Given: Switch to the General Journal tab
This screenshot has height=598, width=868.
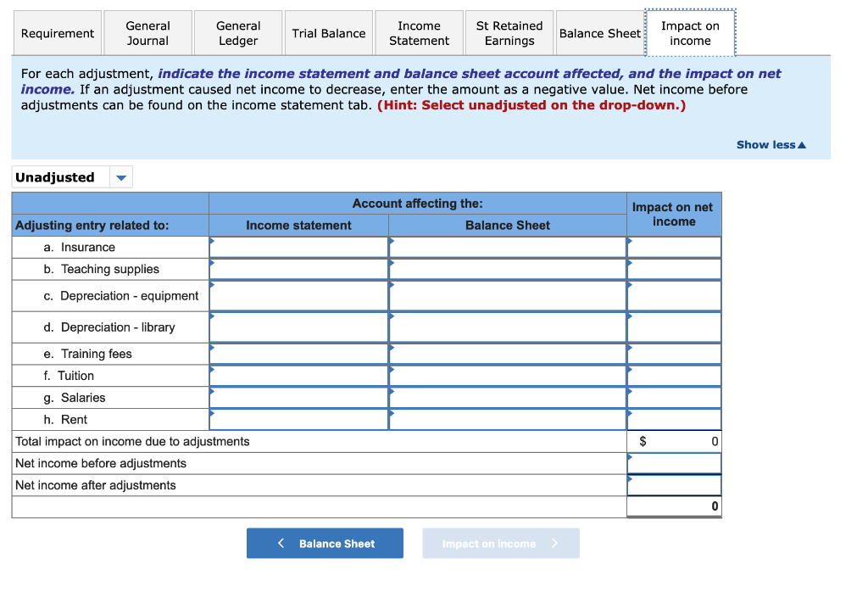Looking at the screenshot, I should click(x=147, y=32).
